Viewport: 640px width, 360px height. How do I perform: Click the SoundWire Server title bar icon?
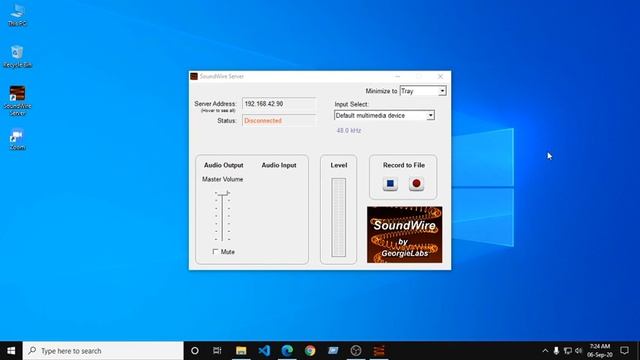point(194,76)
